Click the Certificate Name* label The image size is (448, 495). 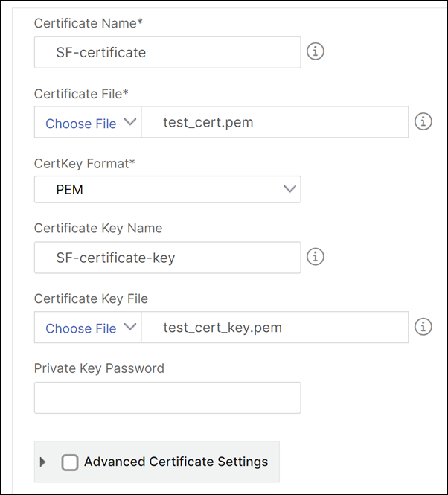coord(89,23)
